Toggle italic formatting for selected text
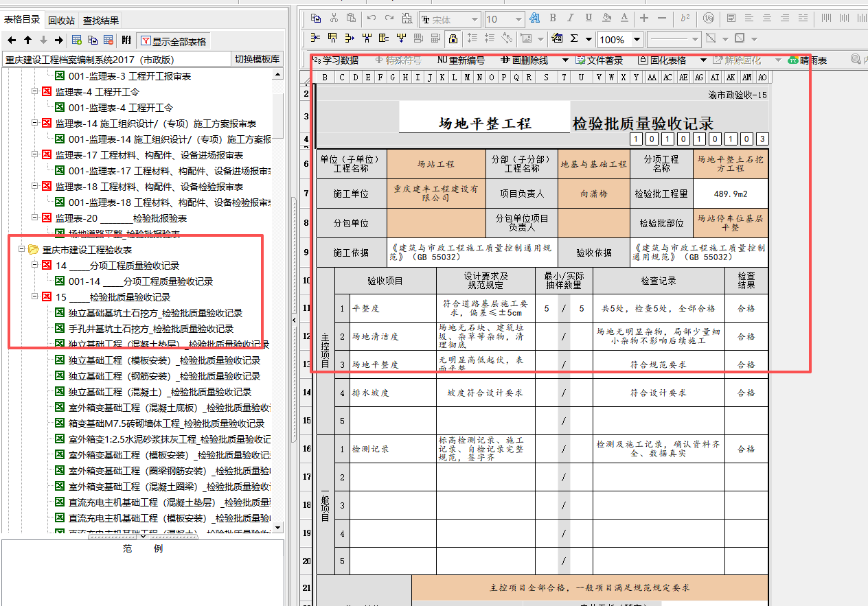Image resolution: width=868 pixels, height=606 pixels. (569, 18)
